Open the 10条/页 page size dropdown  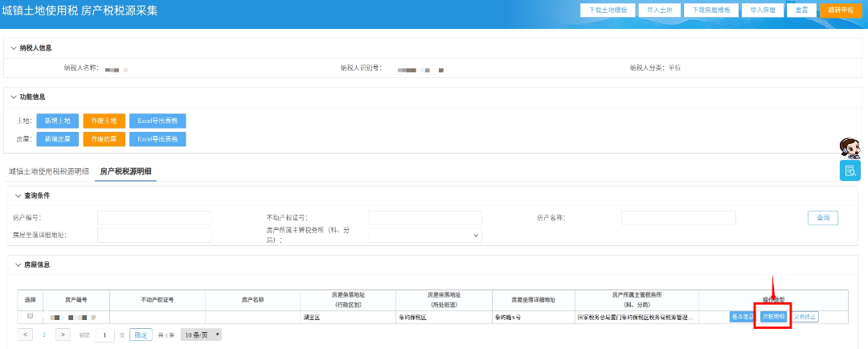[202, 335]
